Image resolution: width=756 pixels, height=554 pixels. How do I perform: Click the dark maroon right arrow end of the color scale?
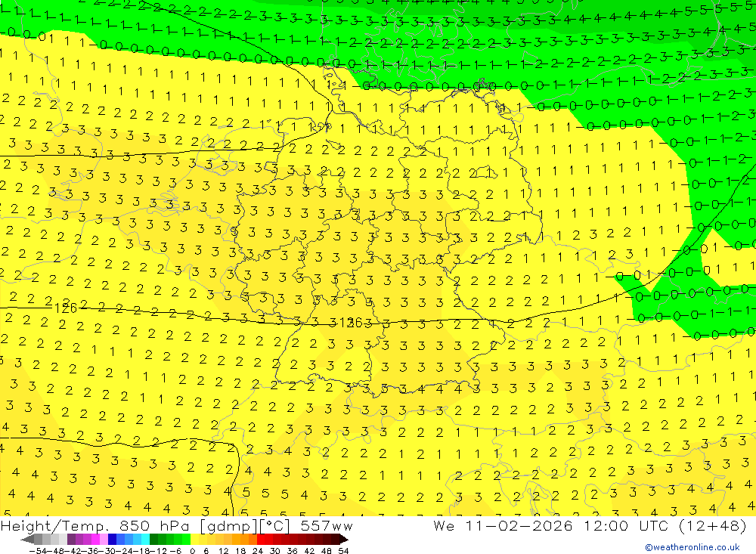click(344, 540)
